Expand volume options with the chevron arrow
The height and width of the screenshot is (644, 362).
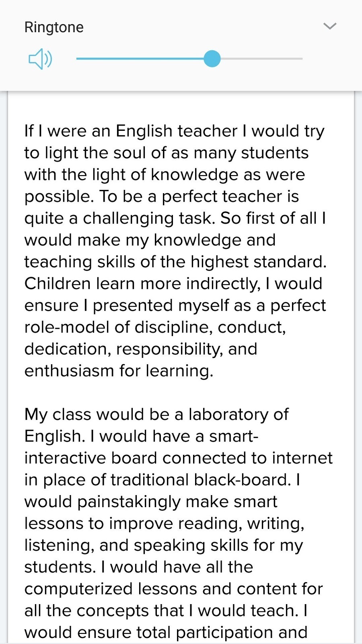pyautogui.click(x=330, y=26)
